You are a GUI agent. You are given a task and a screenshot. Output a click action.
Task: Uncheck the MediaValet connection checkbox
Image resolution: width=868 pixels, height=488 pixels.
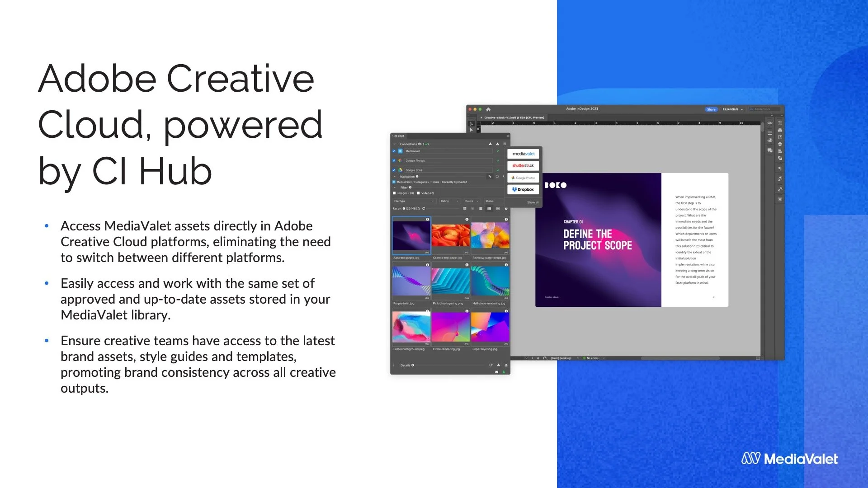pyautogui.click(x=394, y=151)
